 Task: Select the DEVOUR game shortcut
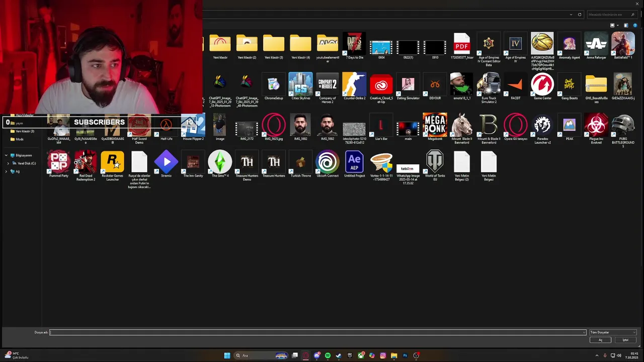435,86
